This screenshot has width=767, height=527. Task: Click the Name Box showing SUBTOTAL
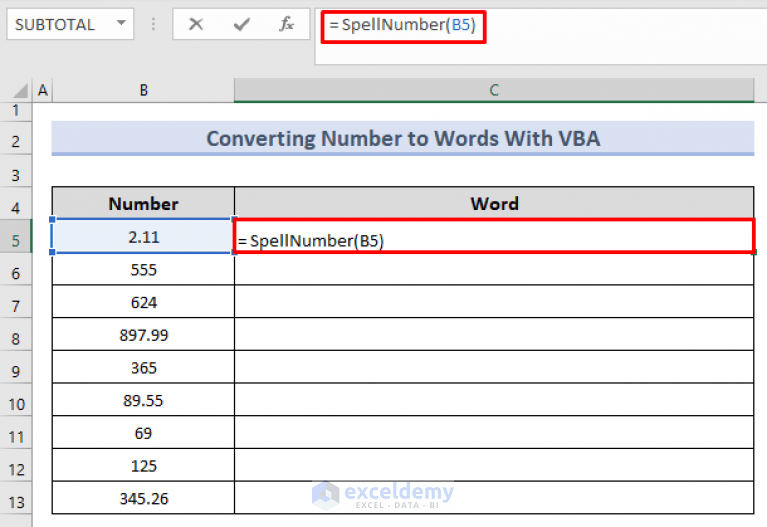pyautogui.click(x=70, y=24)
